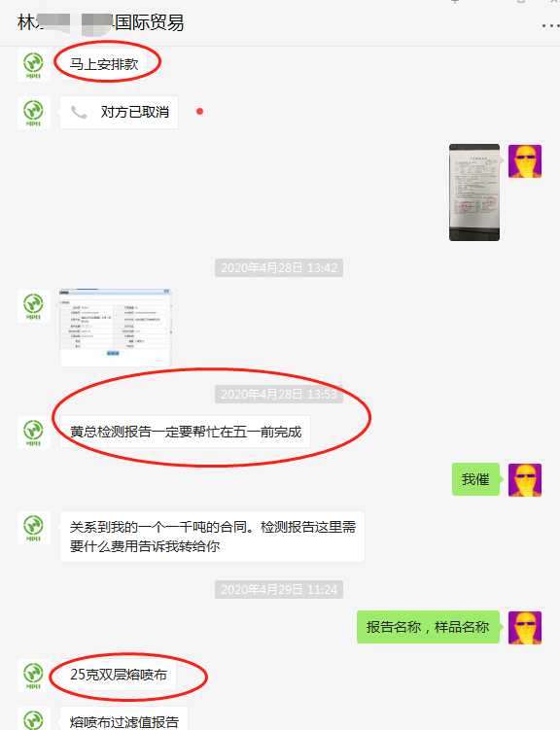Open the sent document photo thumbnail

(x=474, y=192)
